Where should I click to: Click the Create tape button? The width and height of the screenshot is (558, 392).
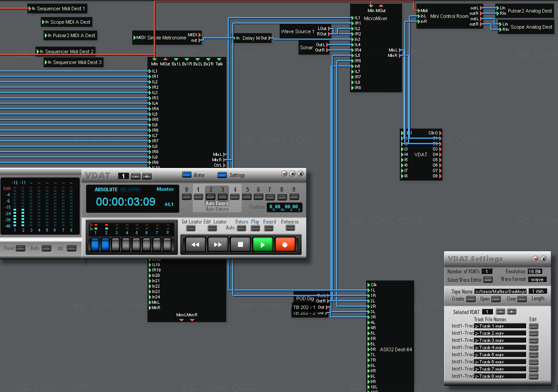[471, 299]
